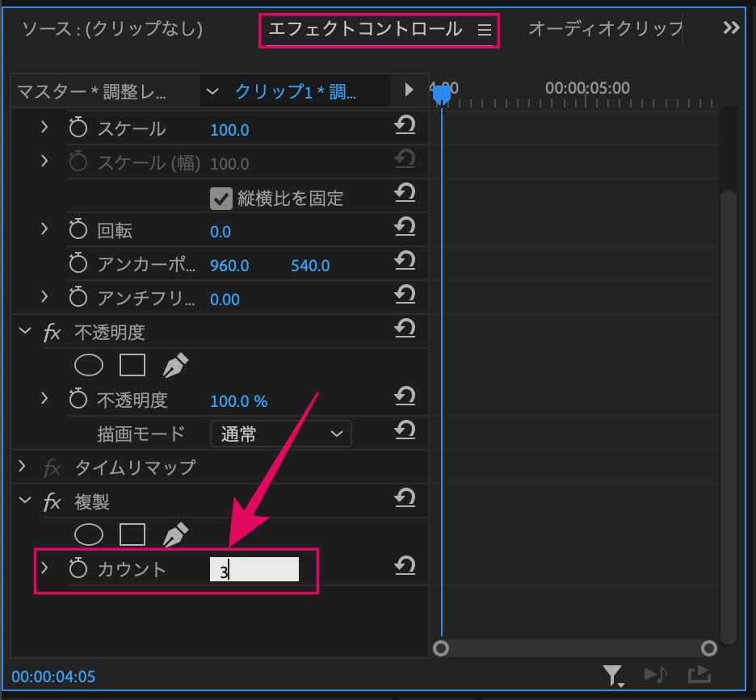Reset the スケール parameter

point(405,125)
